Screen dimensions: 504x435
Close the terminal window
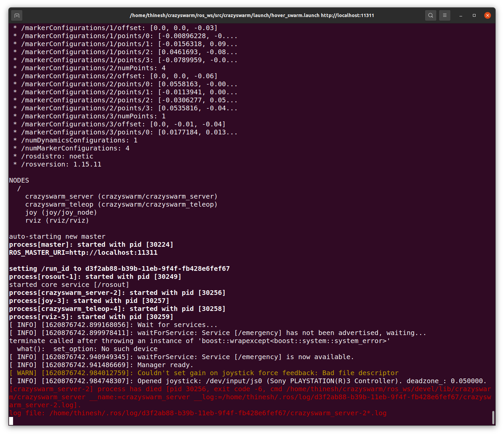488,15
